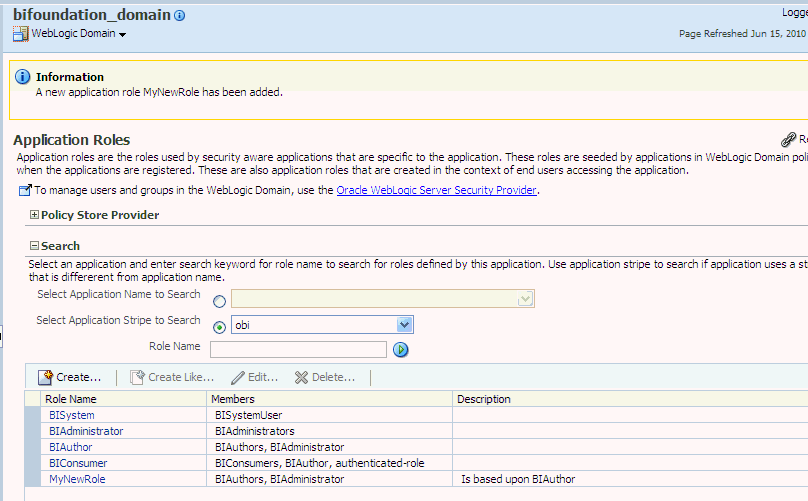Click the Create Like... toolbar button

172,377
